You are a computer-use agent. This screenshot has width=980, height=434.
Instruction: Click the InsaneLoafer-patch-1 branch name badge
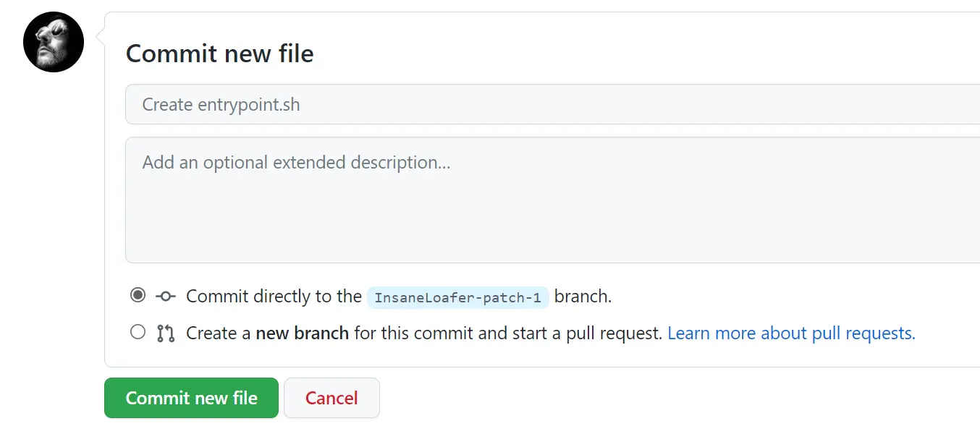pyautogui.click(x=457, y=297)
